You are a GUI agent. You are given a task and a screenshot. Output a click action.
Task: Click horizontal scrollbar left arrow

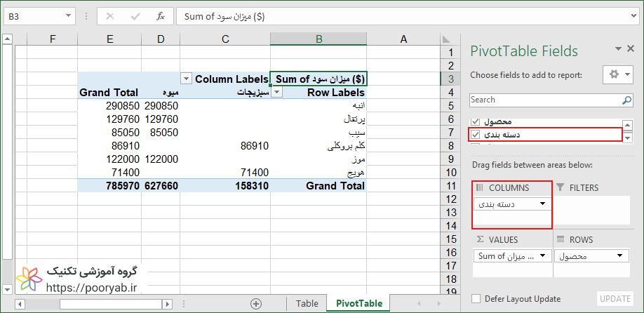pyautogui.click(x=20, y=305)
